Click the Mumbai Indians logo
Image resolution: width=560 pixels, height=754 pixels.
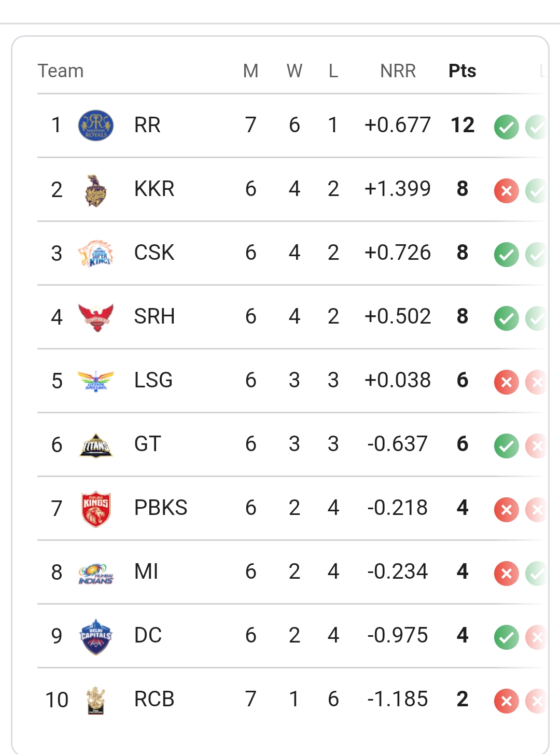coord(95,573)
